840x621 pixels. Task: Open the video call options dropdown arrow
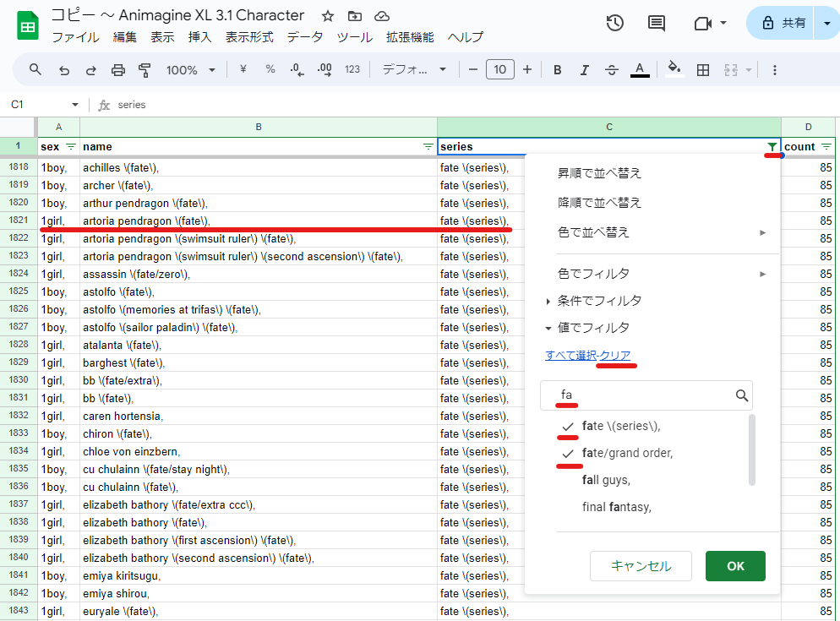click(723, 23)
